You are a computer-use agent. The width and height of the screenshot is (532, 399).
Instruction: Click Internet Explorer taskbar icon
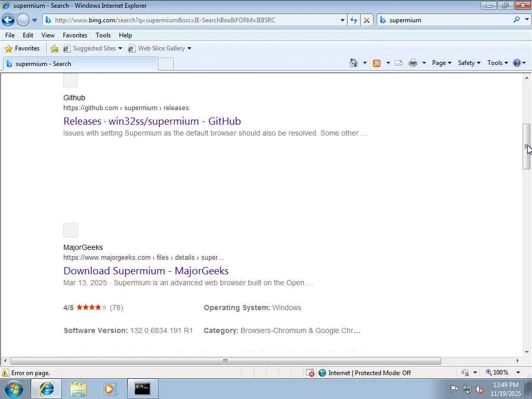[46, 389]
